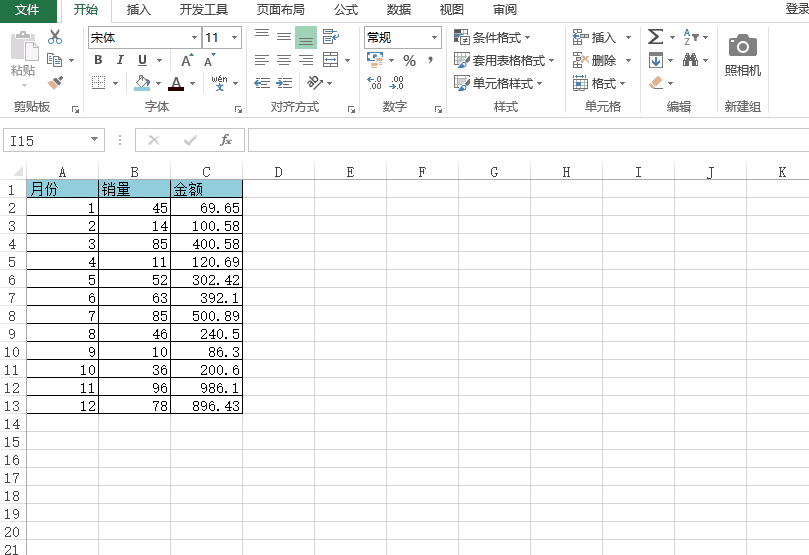Click the Camera (照相机) button
809x555 pixels.
pyautogui.click(x=742, y=54)
